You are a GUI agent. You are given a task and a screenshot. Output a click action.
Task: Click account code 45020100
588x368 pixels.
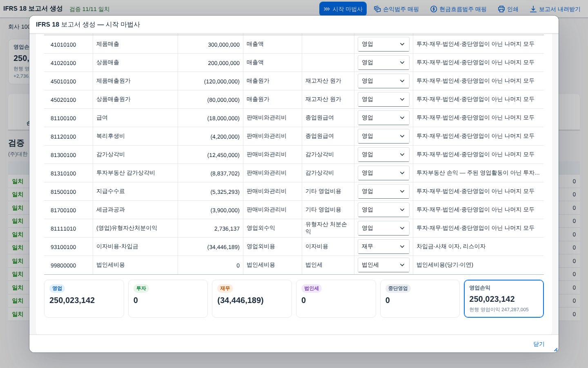pyautogui.click(x=63, y=100)
